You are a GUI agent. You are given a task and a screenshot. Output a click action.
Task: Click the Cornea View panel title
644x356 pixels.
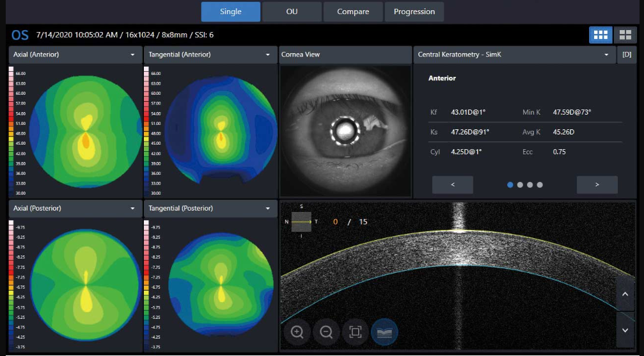[300, 54]
